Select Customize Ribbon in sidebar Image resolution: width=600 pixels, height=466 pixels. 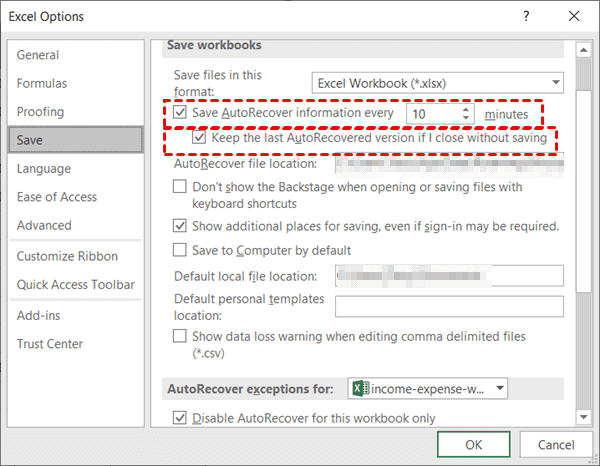pos(68,257)
